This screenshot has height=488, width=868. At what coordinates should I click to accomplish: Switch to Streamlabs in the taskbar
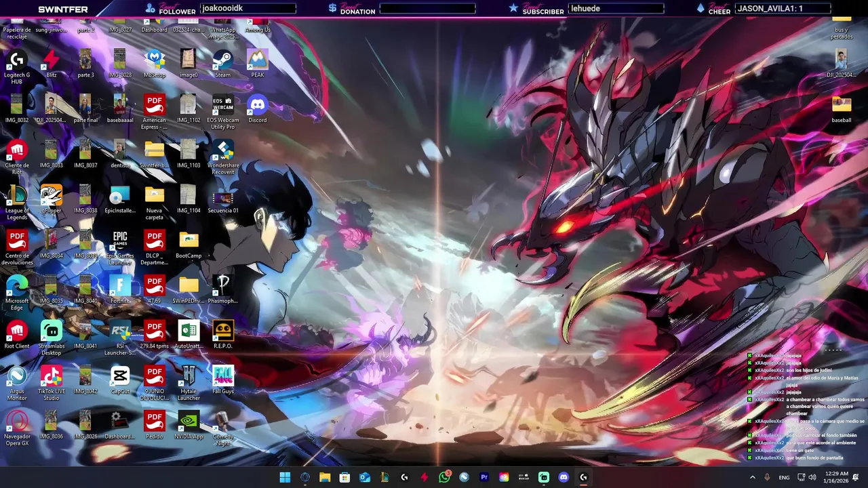544,477
